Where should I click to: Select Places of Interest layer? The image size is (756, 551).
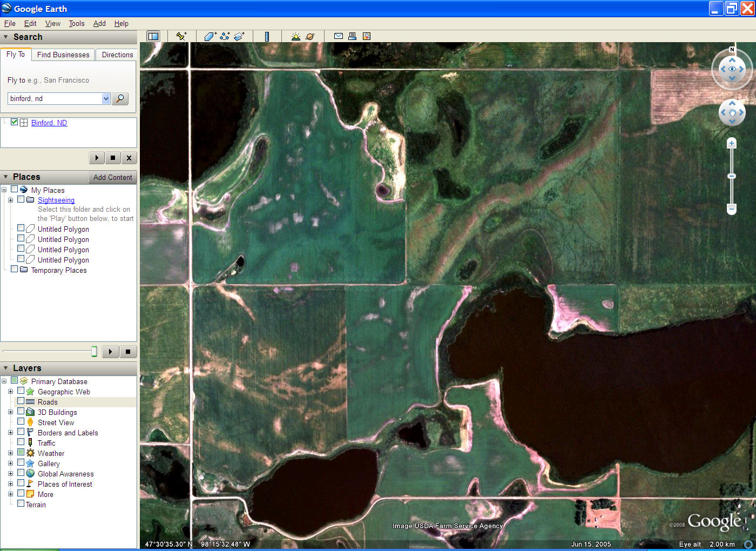(65, 484)
